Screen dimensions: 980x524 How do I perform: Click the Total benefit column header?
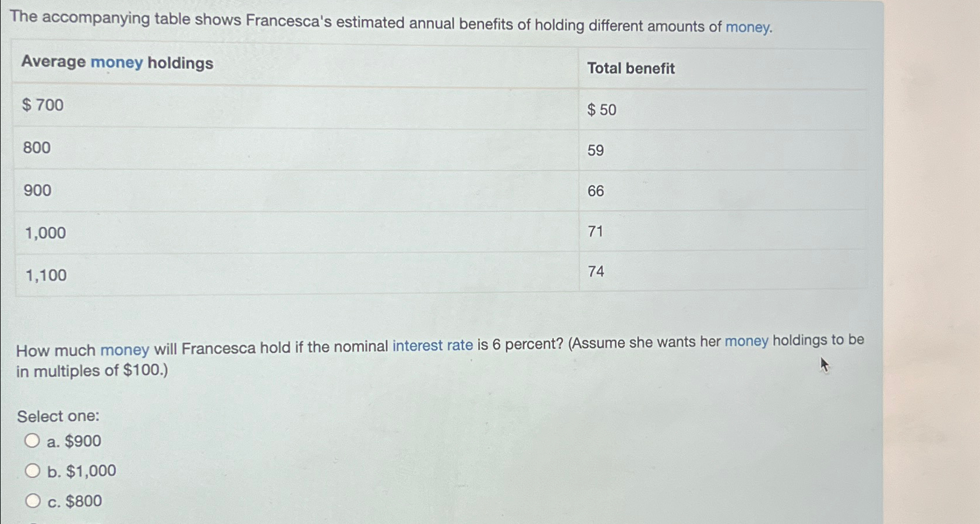[631, 68]
